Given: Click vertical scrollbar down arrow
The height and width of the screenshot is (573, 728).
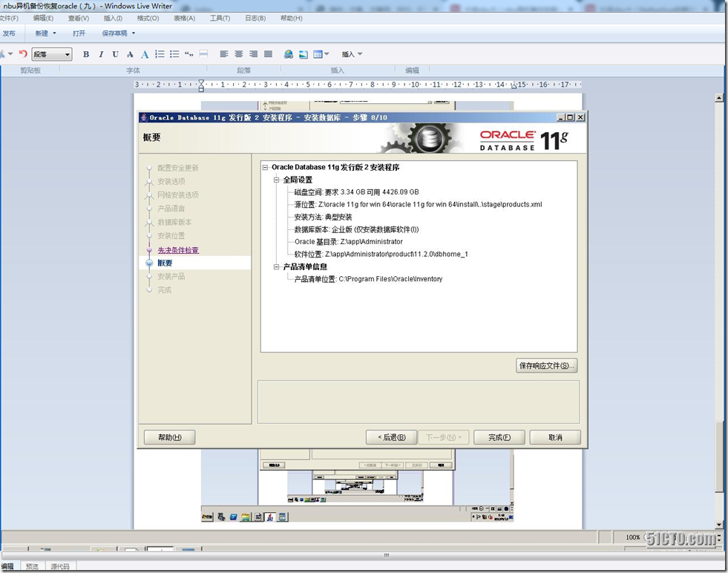Looking at the screenshot, I should (x=718, y=525).
